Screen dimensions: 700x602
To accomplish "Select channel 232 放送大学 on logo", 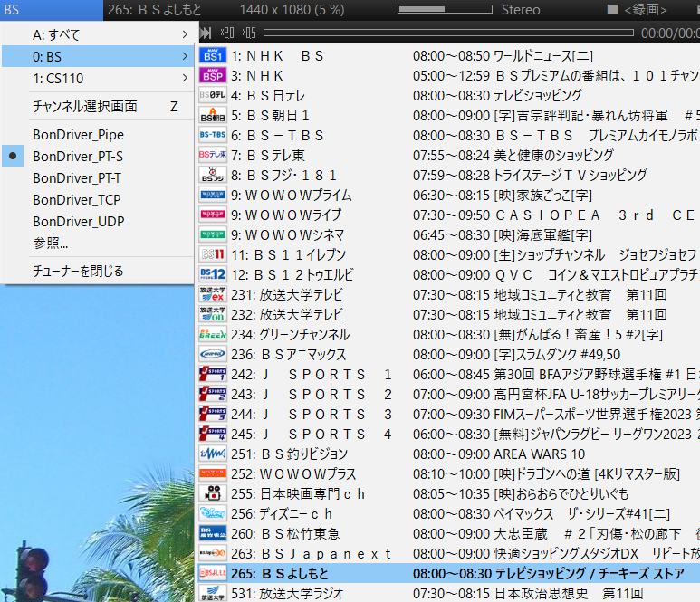I will pyautogui.click(x=213, y=315).
